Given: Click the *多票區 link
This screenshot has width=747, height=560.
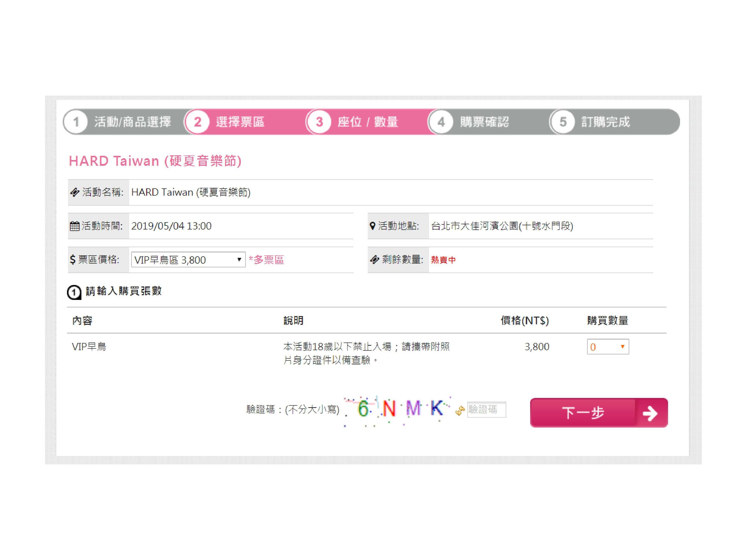Looking at the screenshot, I should (x=266, y=260).
